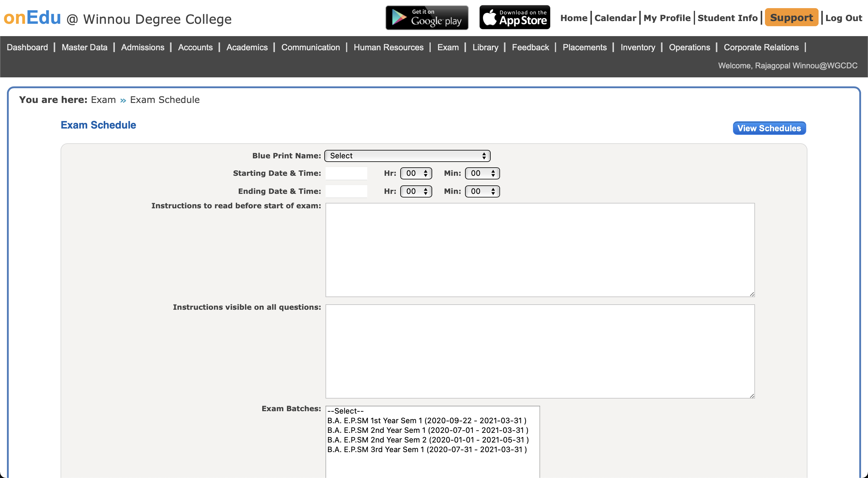This screenshot has height=478, width=868.
Task: Click the View Schedules button
Action: tap(769, 128)
